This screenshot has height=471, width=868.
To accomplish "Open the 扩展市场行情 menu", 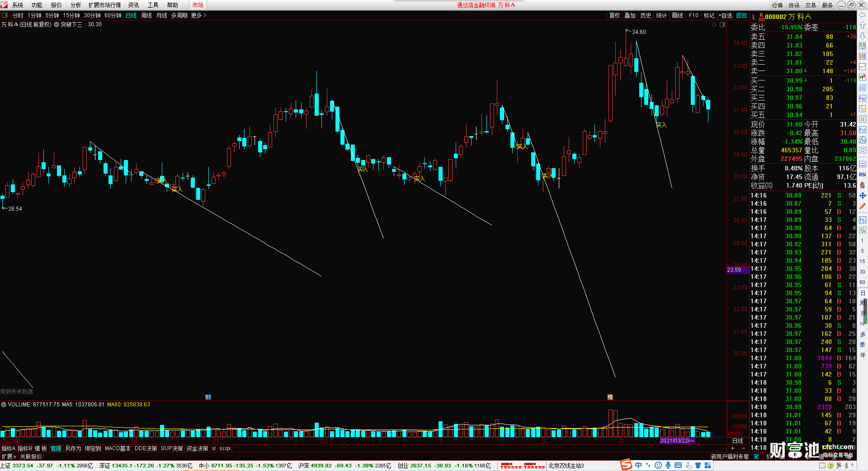I will tap(105, 5).
